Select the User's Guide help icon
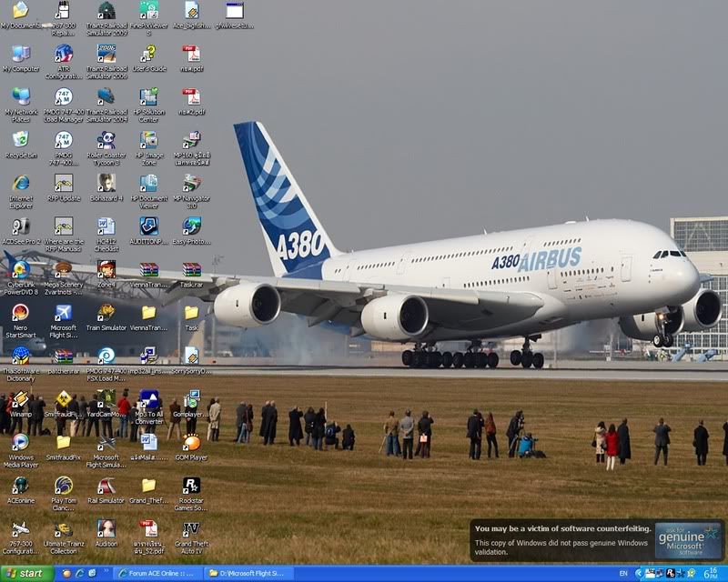 click(149, 58)
